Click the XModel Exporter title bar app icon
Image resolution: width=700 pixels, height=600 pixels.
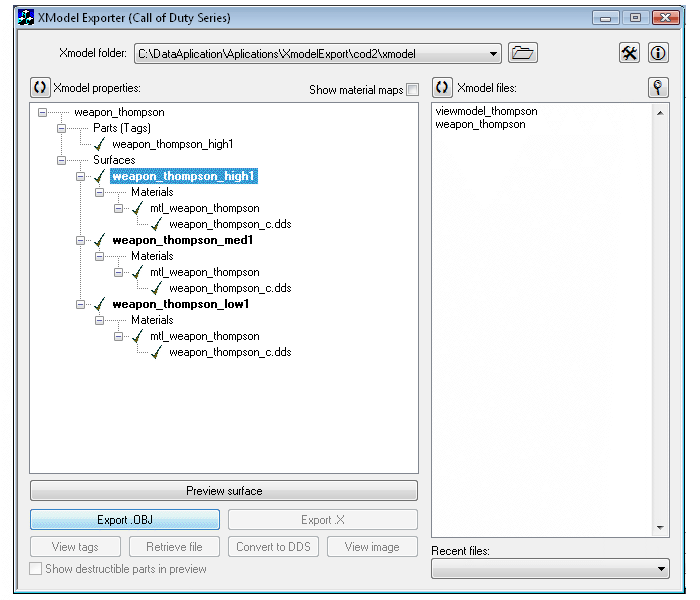pyautogui.click(x=26, y=17)
